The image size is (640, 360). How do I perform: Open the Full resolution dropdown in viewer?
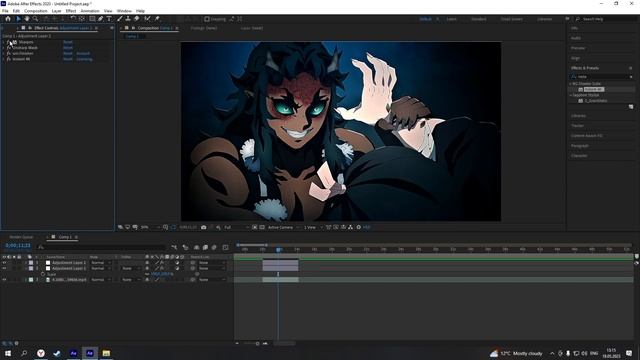(236, 227)
